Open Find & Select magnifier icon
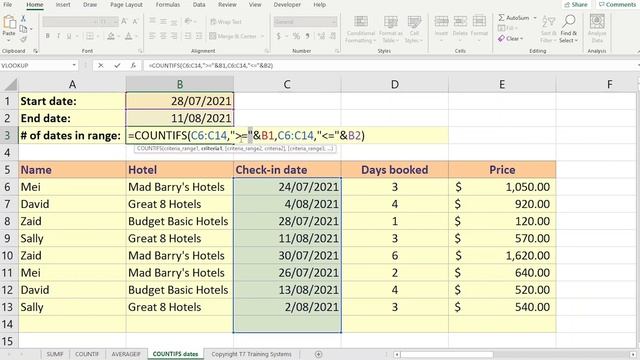Image resolution: width=640 pixels, height=360 pixels. point(569,21)
